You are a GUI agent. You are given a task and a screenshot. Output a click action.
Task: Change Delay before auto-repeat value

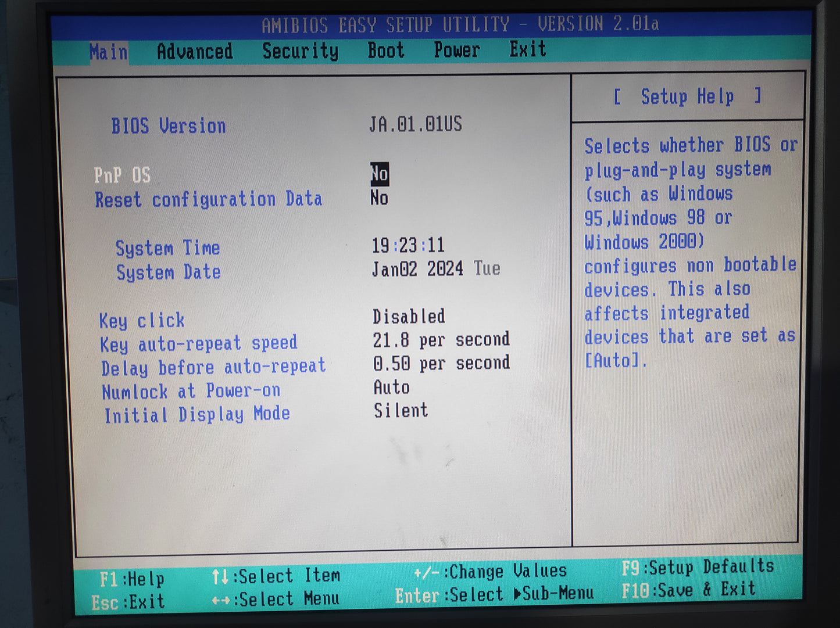pos(441,364)
